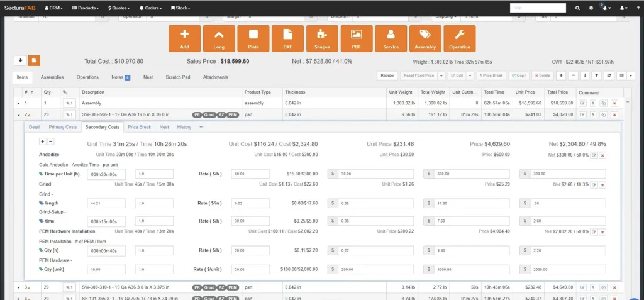
Task: Click the SecturaFAB logo link
Action: coord(19,8)
